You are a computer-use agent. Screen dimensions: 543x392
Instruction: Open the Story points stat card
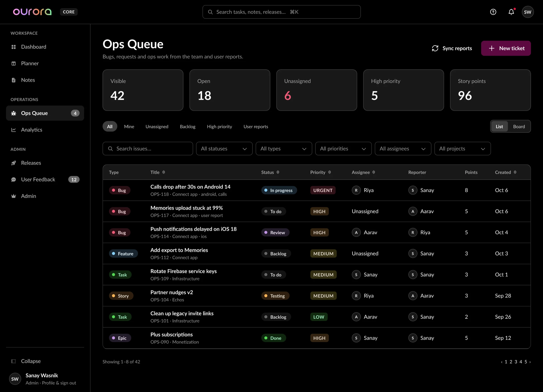pos(490,90)
